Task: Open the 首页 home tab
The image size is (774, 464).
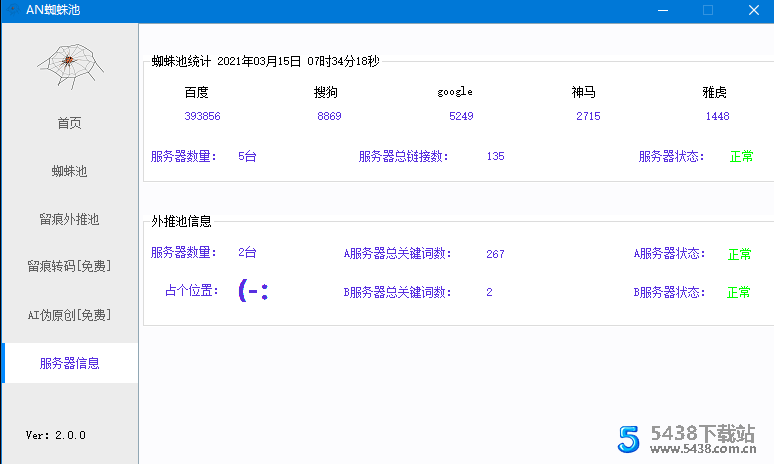Action: (x=69, y=123)
